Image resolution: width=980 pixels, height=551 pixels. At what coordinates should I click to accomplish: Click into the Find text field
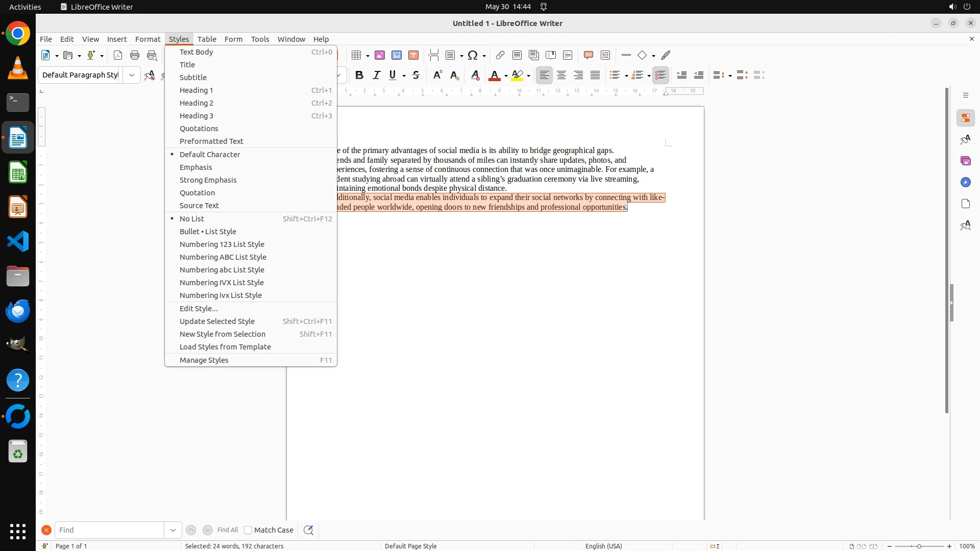[109, 530]
